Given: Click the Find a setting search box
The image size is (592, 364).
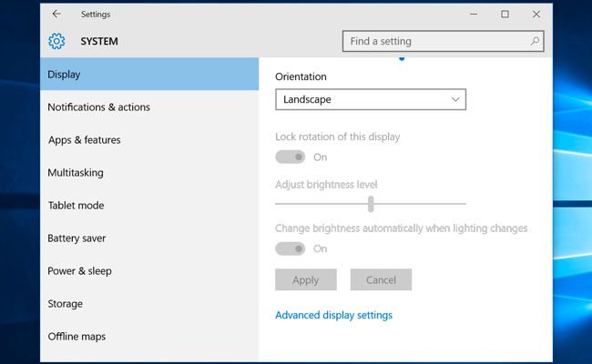Looking at the screenshot, I should (444, 41).
